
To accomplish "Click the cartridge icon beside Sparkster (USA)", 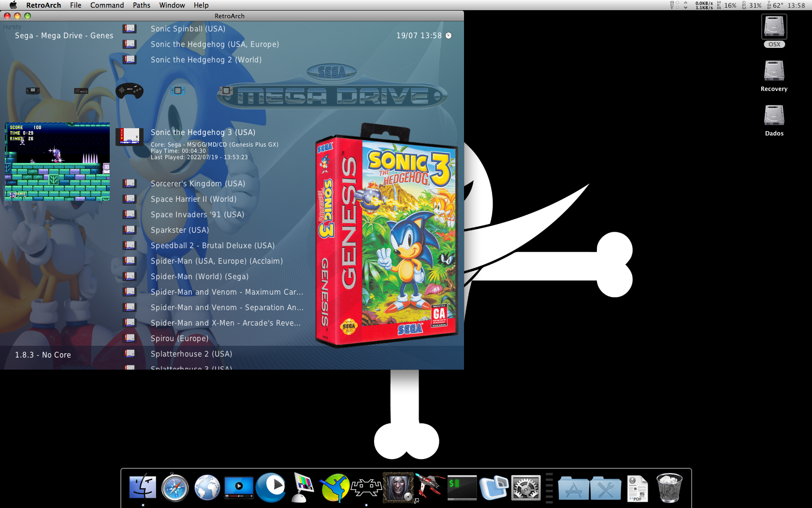I will pos(129,230).
